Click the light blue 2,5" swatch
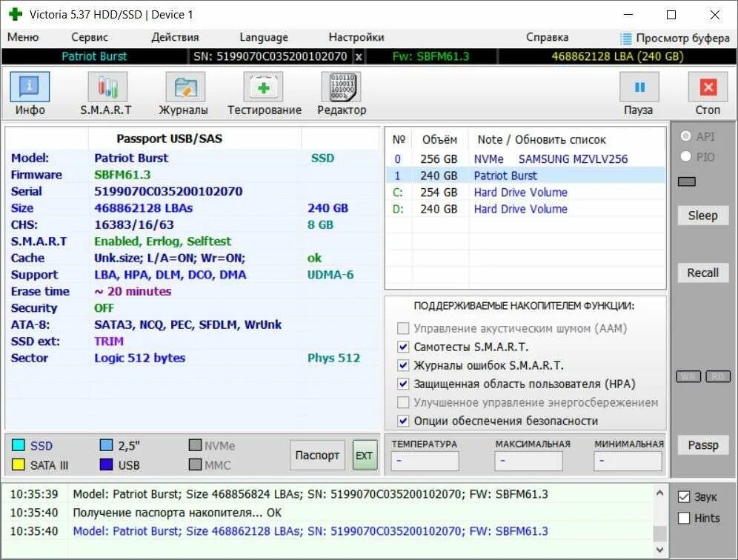The height and width of the screenshot is (560, 738). point(107,445)
